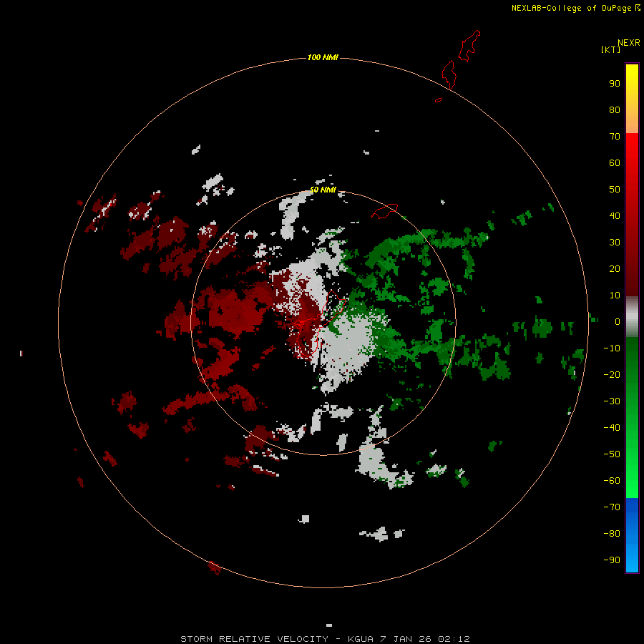Select the positive 10 scale value
Viewport: 644px width, 644px height.
tap(615, 296)
